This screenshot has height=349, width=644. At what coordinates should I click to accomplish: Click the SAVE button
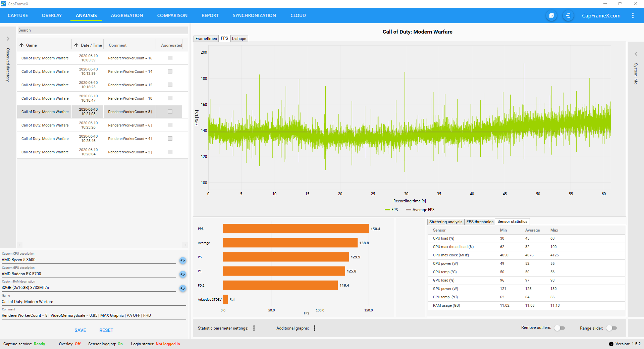pos(80,330)
